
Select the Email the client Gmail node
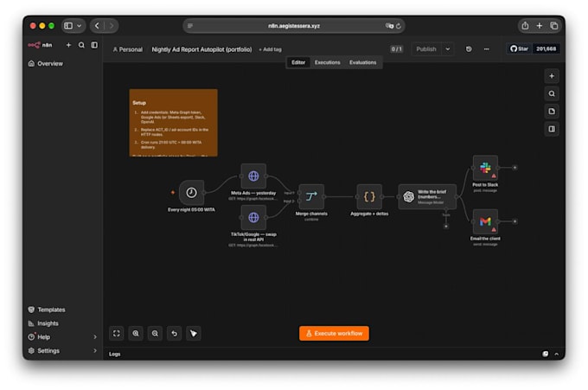click(x=485, y=221)
